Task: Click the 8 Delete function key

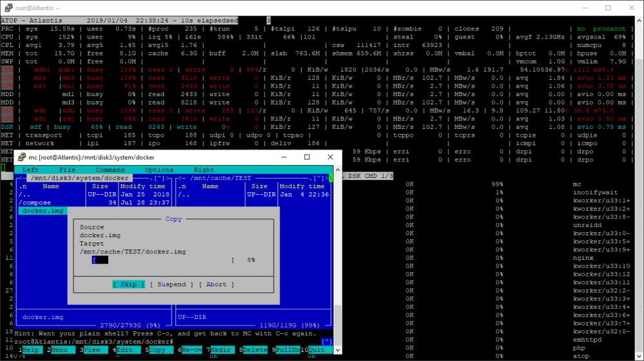Action: click(253, 350)
